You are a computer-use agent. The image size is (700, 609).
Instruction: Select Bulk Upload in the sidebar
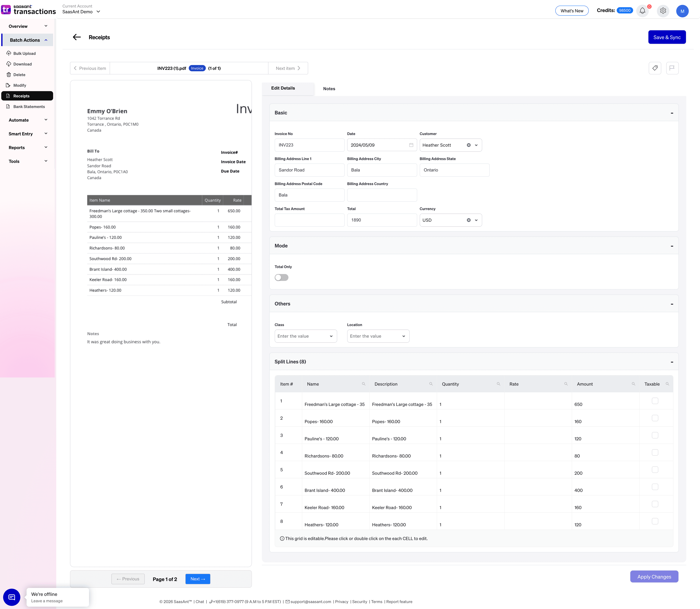tap(24, 53)
